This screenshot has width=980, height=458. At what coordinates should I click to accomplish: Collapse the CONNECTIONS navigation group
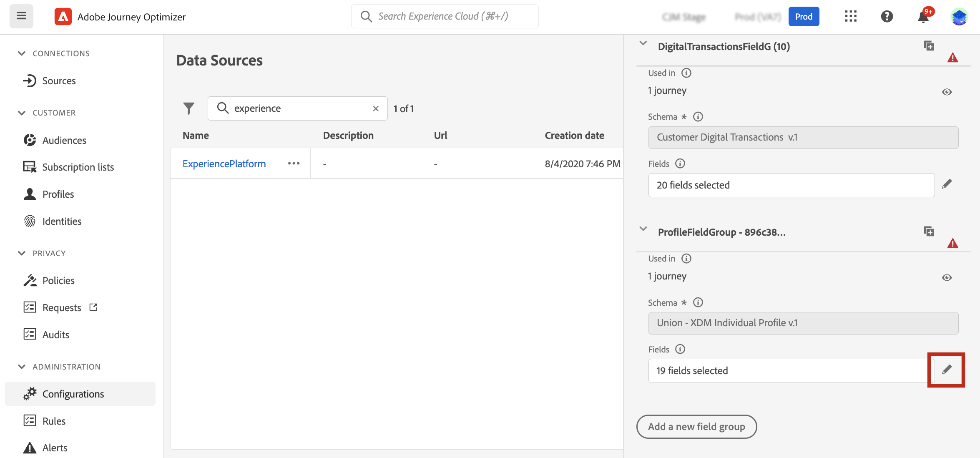[22, 53]
